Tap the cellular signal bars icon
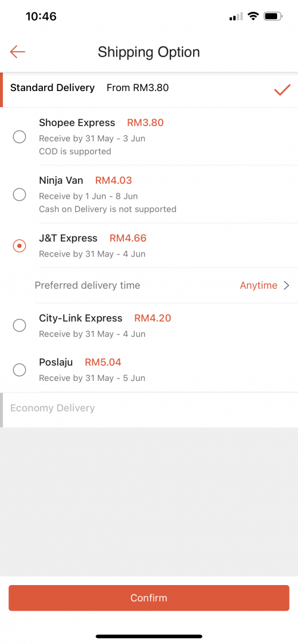298x644 pixels. pyautogui.click(x=237, y=17)
